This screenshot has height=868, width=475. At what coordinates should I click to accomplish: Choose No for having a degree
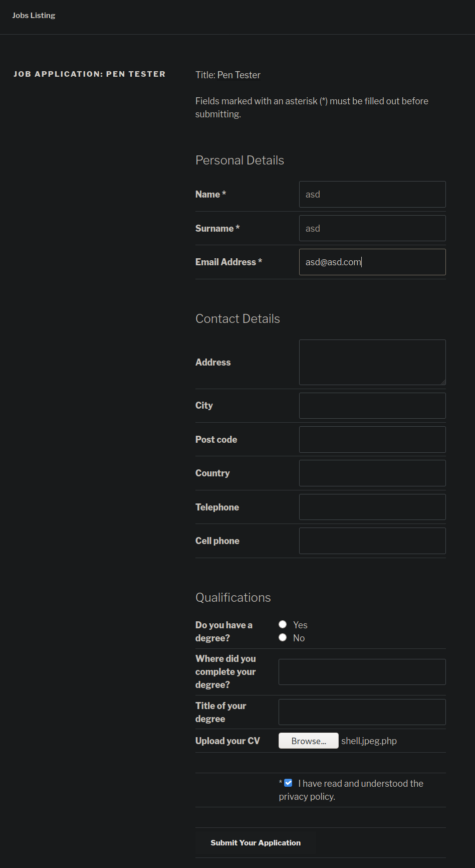pyautogui.click(x=283, y=637)
